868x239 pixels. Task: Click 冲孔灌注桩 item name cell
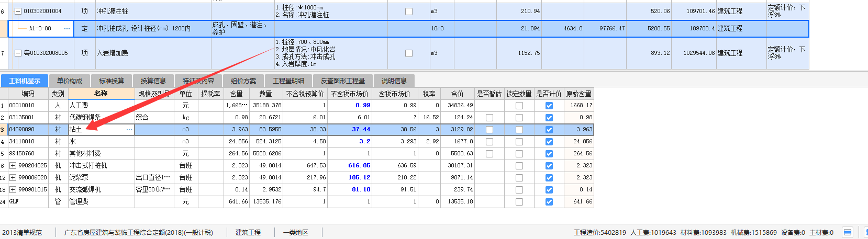tap(153, 12)
